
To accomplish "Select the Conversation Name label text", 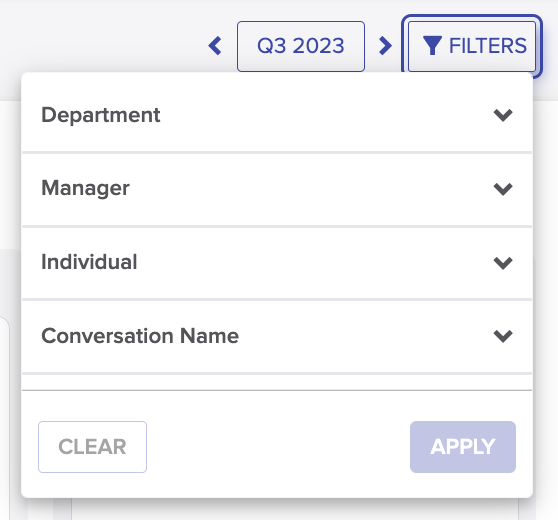I will 140,336.
